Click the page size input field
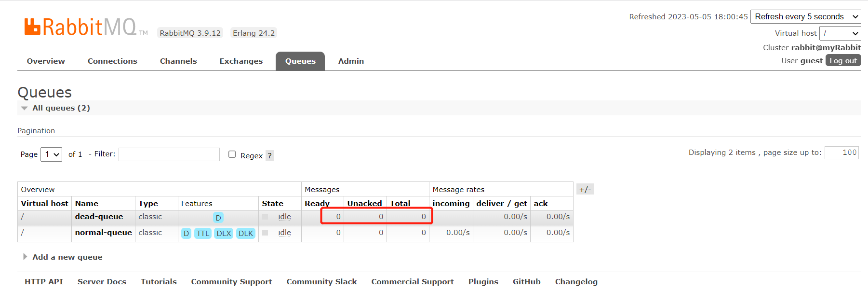 coord(841,153)
